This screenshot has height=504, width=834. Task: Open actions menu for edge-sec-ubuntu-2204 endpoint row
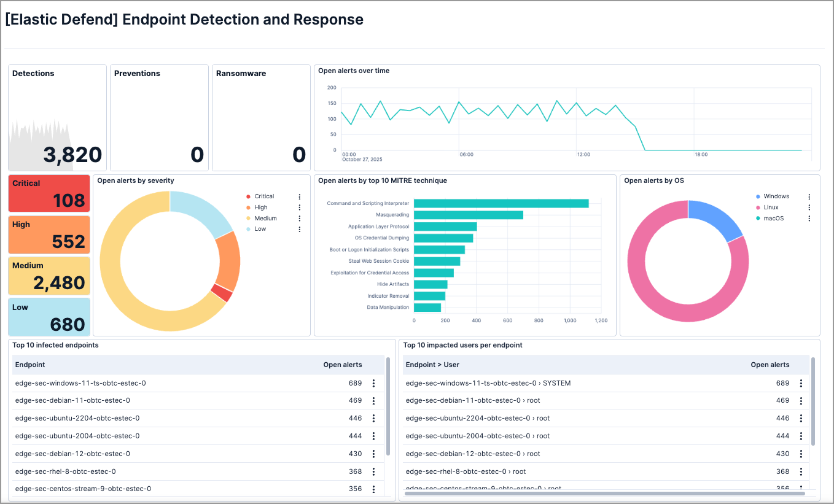point(374,419)
